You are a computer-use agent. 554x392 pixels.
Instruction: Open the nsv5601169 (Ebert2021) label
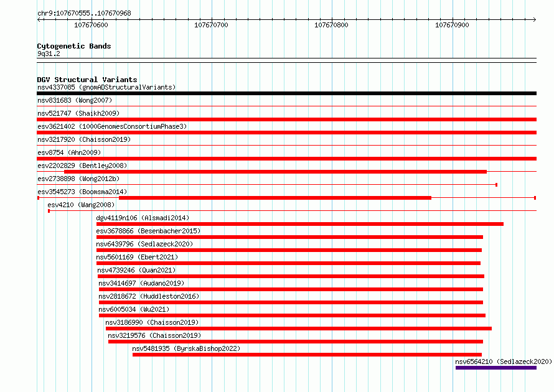(137, 257)
